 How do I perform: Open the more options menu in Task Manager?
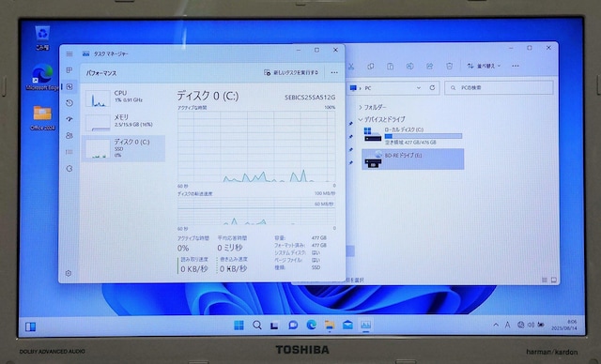pyautogui.click(x=334, y=72)
